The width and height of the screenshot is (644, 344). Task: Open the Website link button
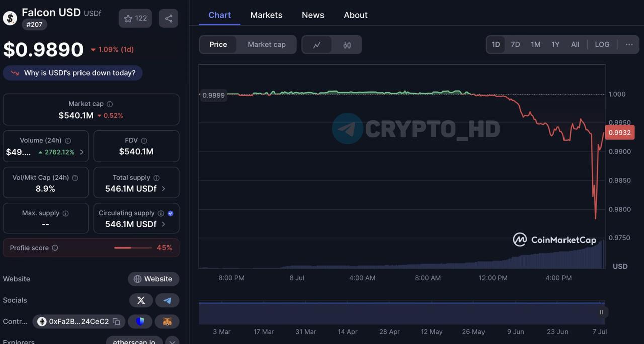153,279
